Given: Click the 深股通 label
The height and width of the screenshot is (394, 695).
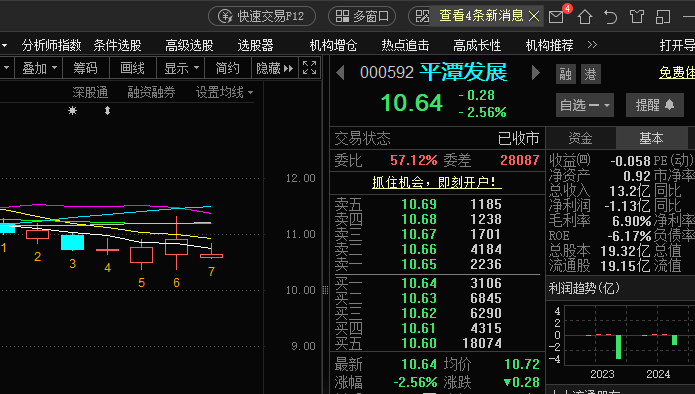Looking at the screenshot, I should [x=90, y=92].
